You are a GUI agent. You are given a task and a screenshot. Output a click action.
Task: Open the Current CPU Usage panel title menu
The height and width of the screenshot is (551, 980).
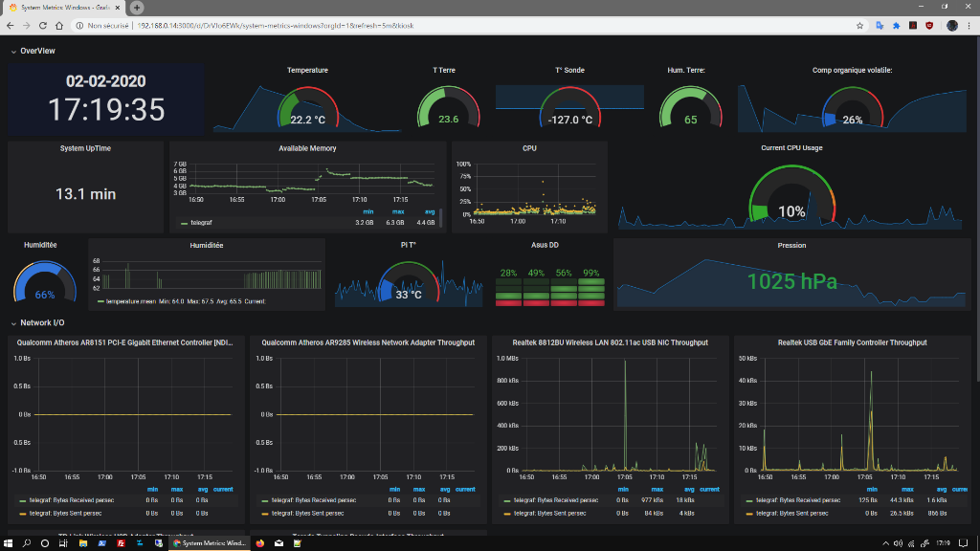[791, 148]
